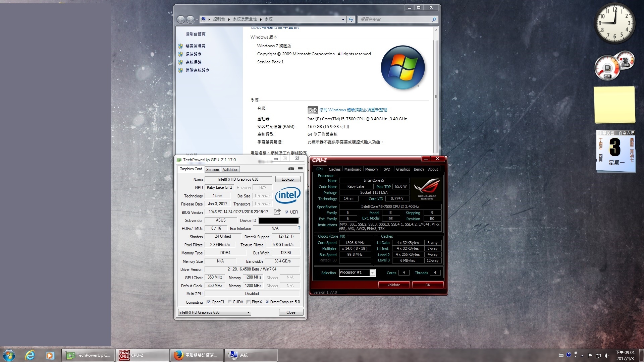
Task: Switch to the Validation tab in GPU-Z
Action: (230, 170)
